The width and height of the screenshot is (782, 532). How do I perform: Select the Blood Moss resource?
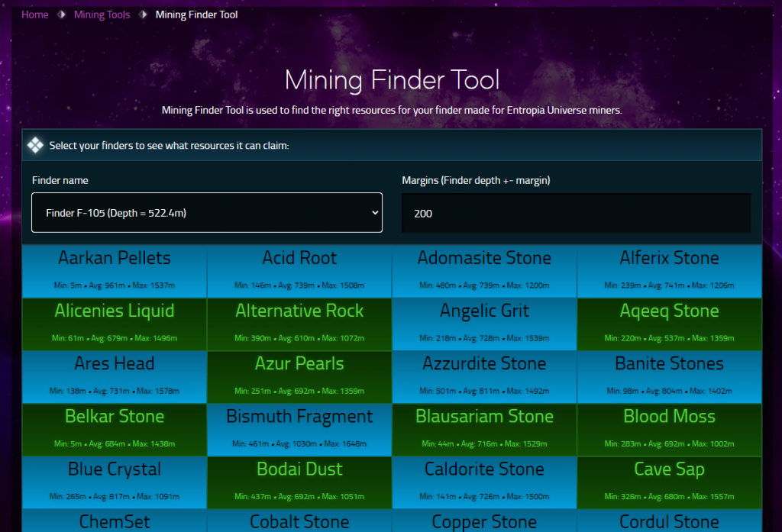click(x=669, y=429)
